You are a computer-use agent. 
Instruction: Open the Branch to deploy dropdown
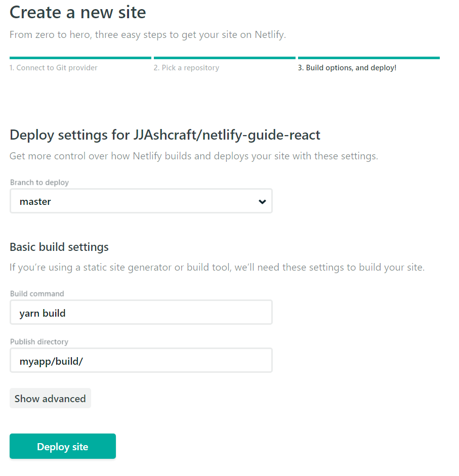141,201
